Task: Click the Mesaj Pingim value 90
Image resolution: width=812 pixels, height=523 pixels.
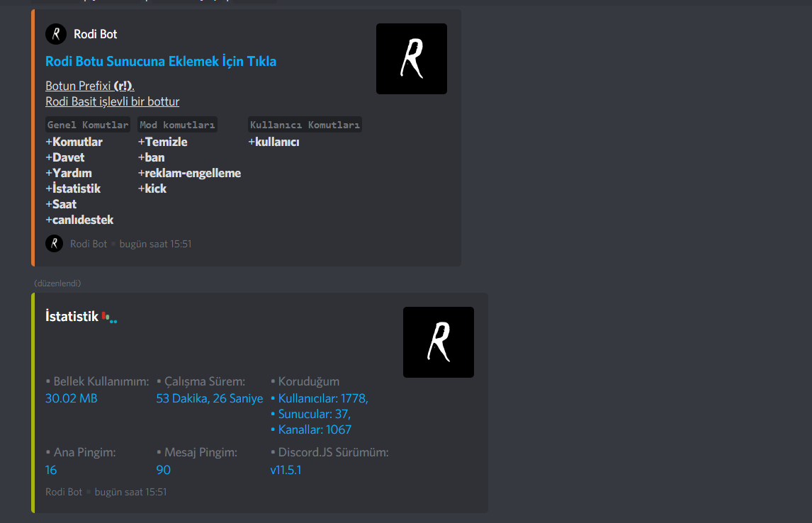Action: pos(163,470)
